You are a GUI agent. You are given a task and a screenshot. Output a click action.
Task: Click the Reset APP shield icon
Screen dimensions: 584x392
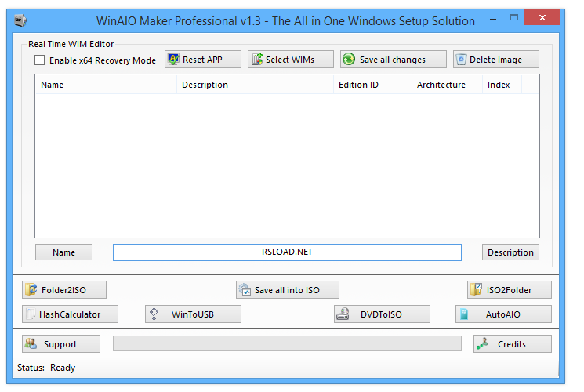[x=173, y=60]
